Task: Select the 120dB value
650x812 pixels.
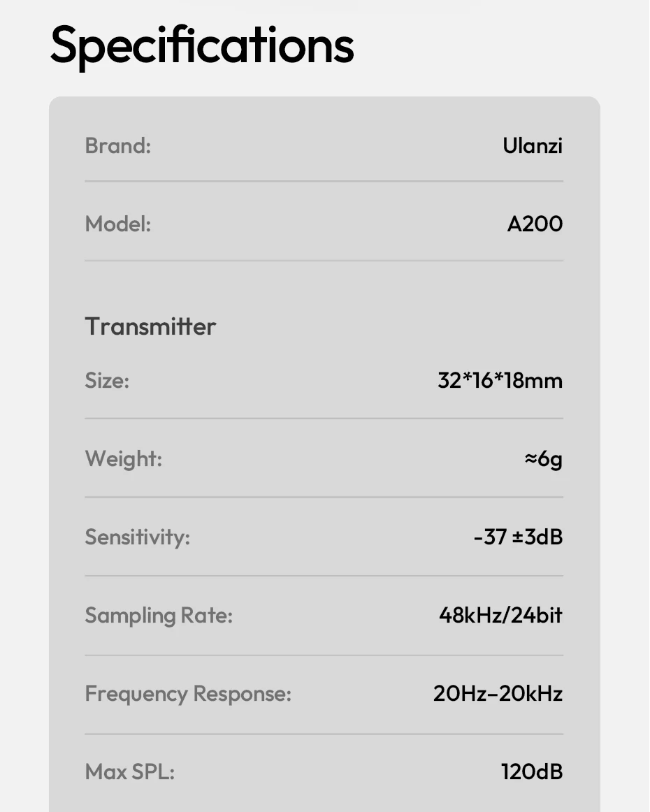Action: (x=531, y=772)
